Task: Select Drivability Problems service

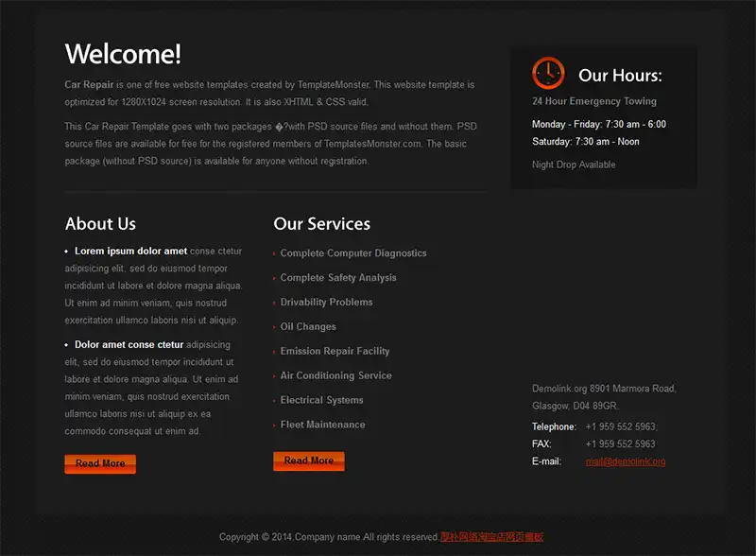Action: pyautogui.click(x=326, y=303)
